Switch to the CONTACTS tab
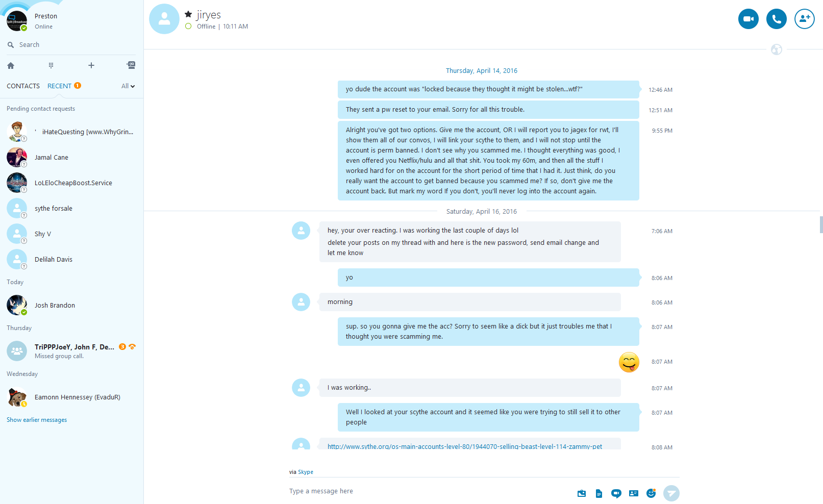823x504 pixels. pos(23,86)
